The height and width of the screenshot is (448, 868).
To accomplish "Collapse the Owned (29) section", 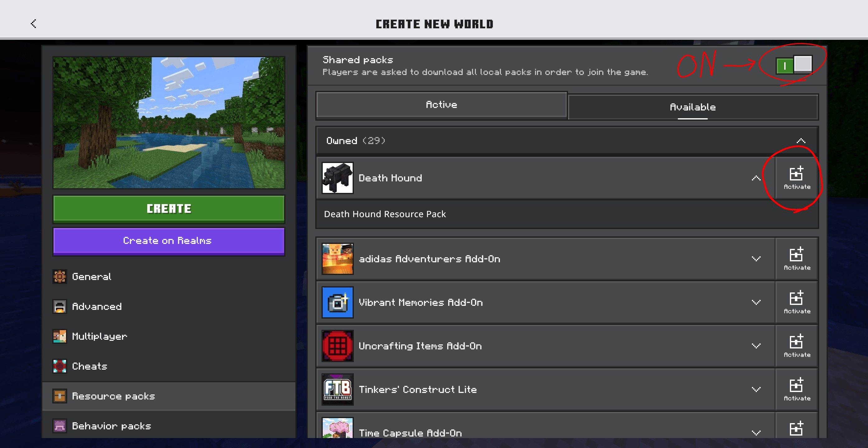I will pos(801,141).
